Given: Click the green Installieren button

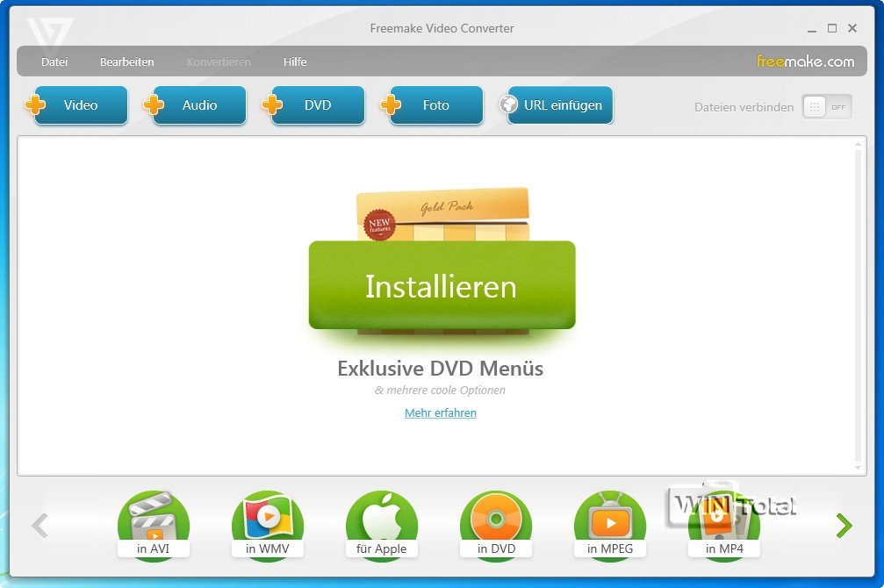Looking at the screenshot, I should coord(442,285).
